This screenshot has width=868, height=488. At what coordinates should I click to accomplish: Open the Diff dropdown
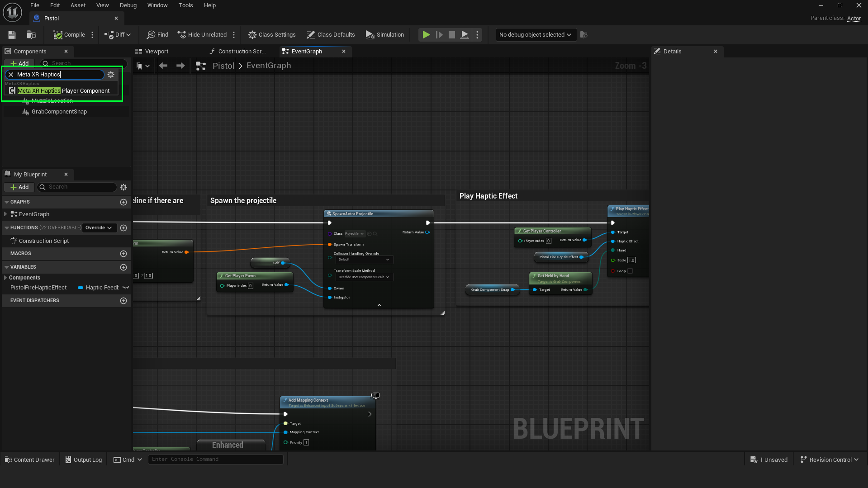[118, 35]
